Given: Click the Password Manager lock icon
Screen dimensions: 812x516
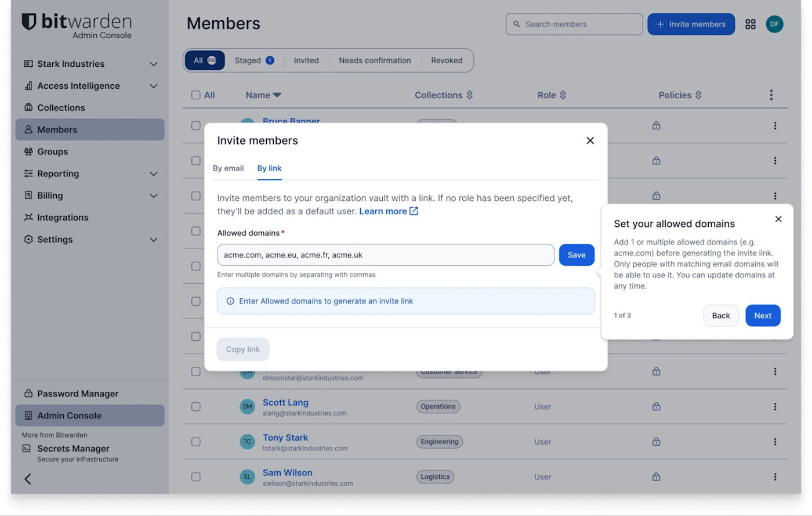Looking at the screenshot, I should pos(28,393).
